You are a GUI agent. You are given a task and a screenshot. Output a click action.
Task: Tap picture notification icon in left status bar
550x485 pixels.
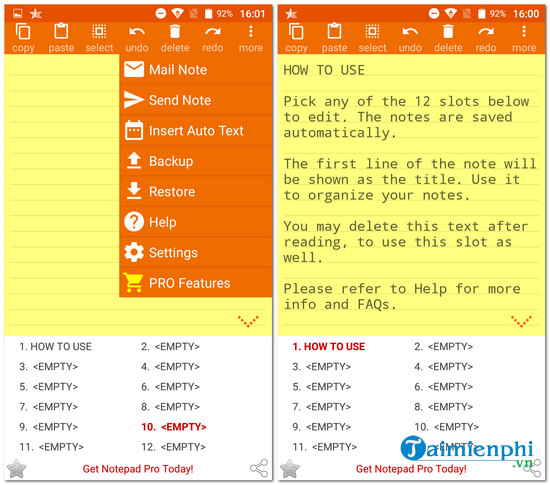pos(18,13)
